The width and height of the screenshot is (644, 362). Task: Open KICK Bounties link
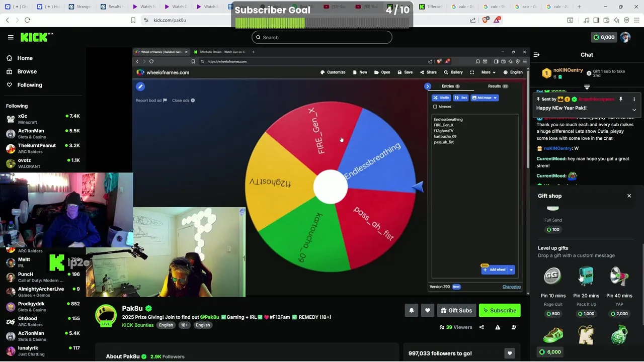pos(138,325)
